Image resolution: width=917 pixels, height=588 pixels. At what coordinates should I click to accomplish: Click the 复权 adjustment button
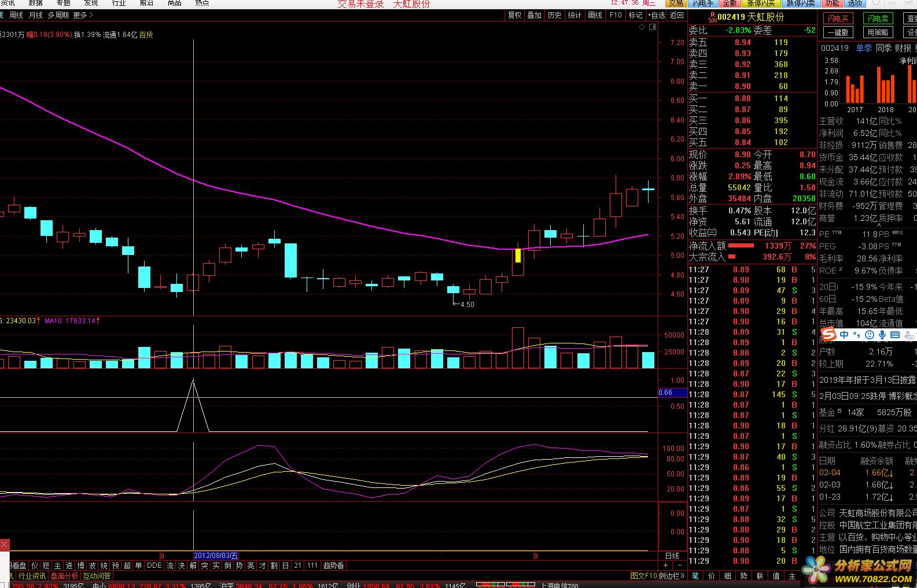[514, 15]
